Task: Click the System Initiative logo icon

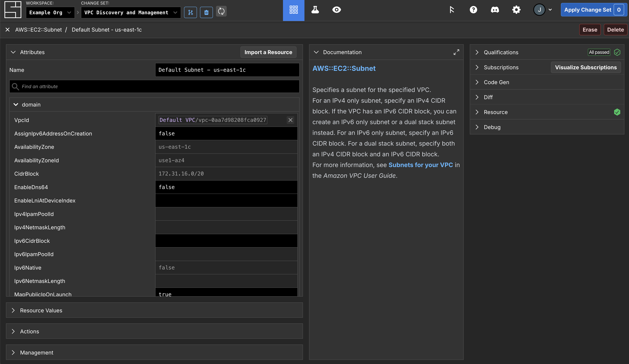Action: 13,10
